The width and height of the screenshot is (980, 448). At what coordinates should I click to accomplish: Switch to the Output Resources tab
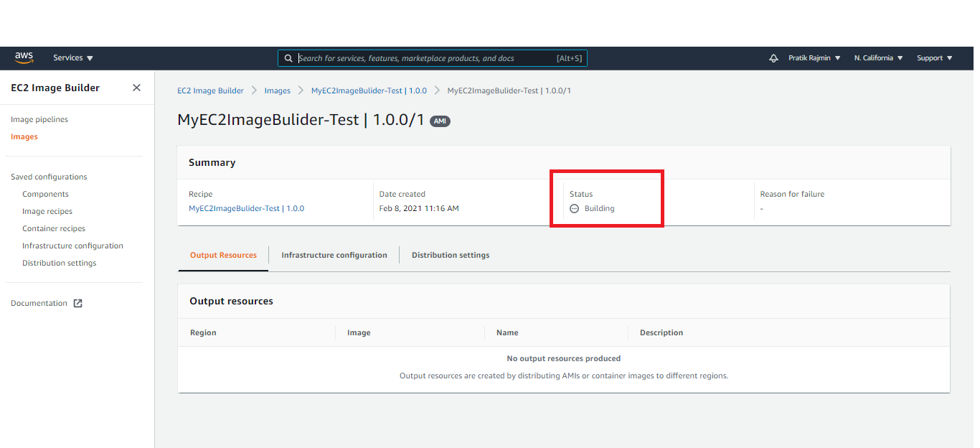[x=223, y=255]
